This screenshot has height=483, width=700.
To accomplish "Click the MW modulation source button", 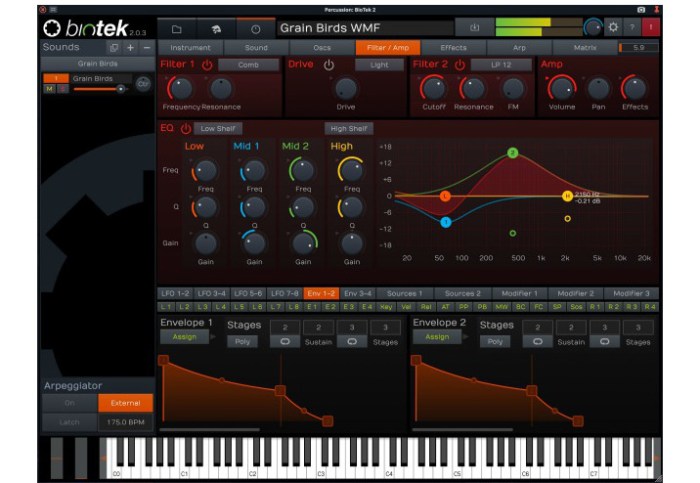I will tap(502, 307).
